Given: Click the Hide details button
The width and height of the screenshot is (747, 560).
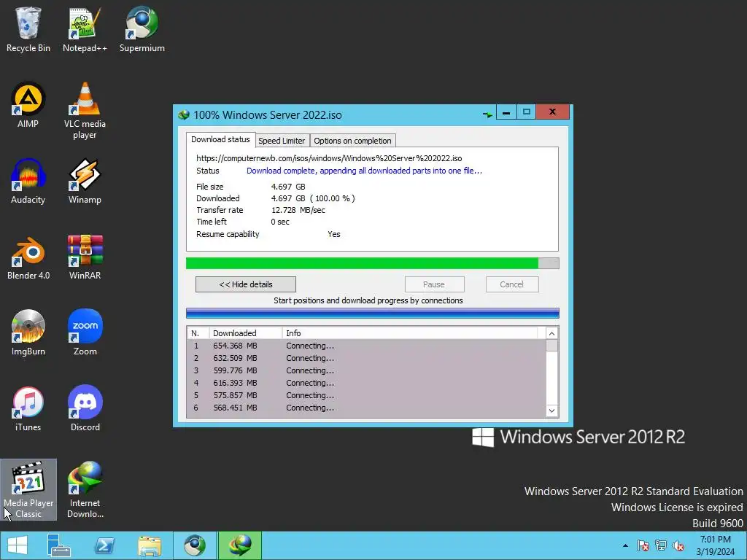Looking at the screenshot, I should click(246, 285).
